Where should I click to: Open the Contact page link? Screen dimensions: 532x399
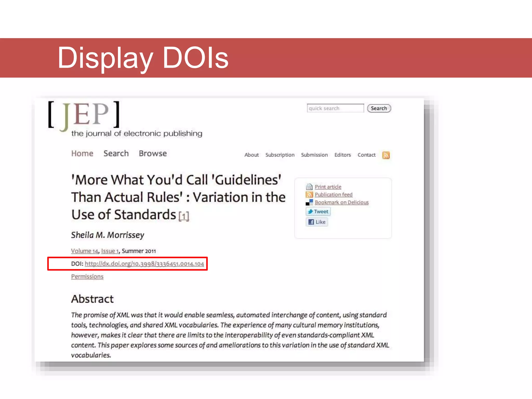366,155
